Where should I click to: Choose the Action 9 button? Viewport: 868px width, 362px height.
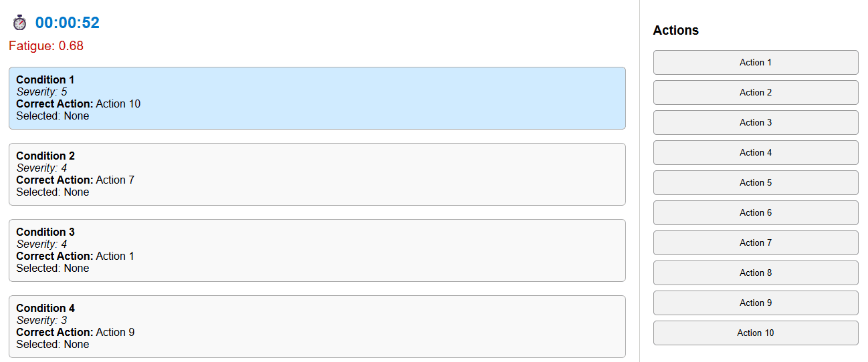click(x=755, y=303)
